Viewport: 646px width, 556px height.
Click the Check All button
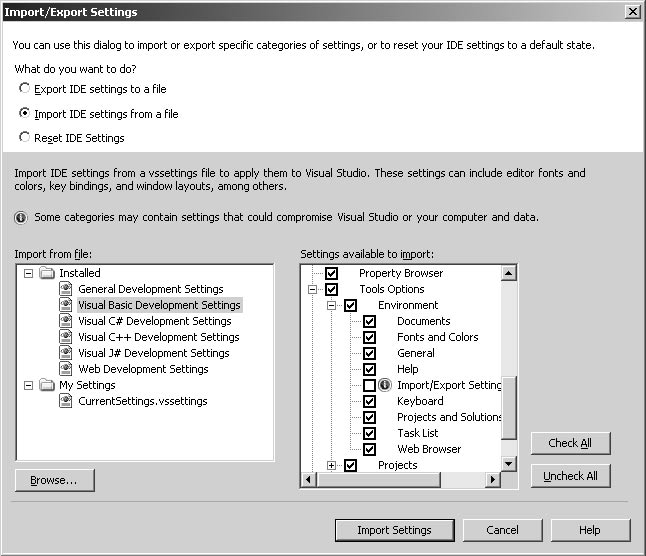[570, 443]
